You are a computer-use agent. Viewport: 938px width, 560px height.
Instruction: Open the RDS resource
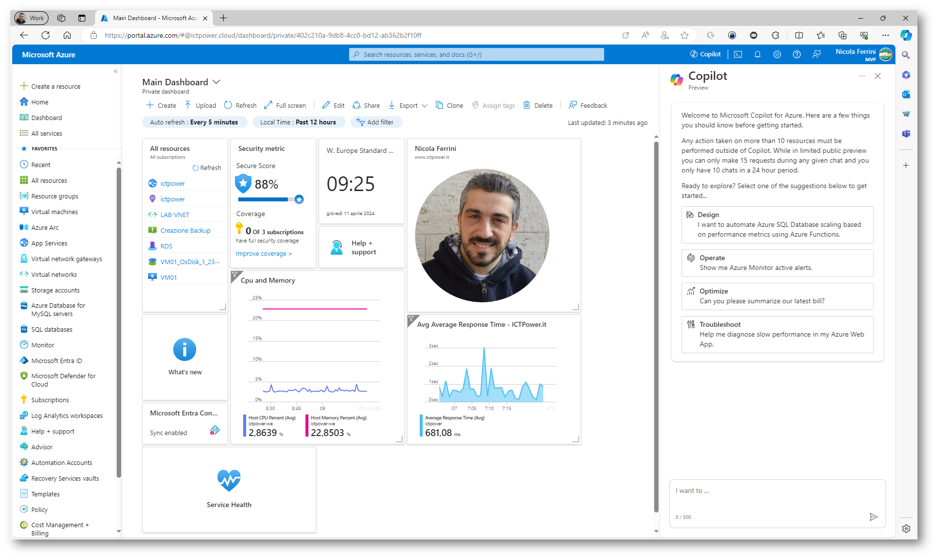[166, 246]
